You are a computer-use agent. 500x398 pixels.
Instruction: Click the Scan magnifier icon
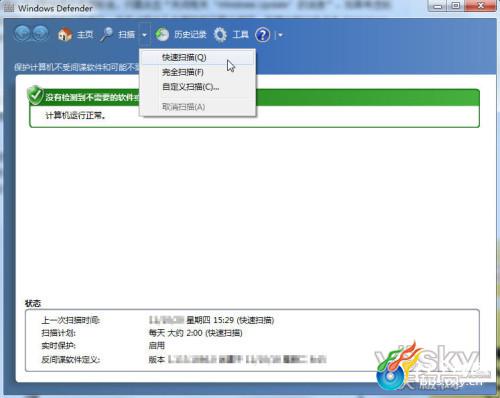[107, 34]
